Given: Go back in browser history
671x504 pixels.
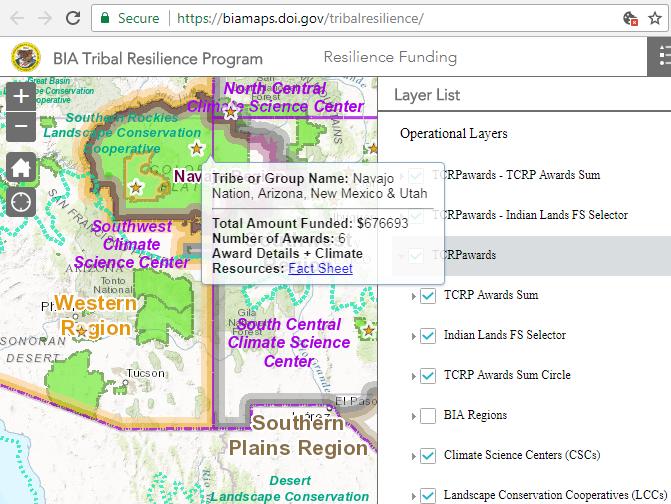Looking at the screenshot, I should (x=17, y=18).
